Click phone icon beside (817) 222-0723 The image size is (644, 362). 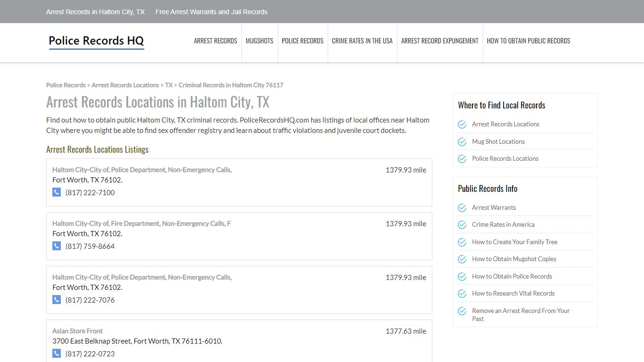point(57,354)
